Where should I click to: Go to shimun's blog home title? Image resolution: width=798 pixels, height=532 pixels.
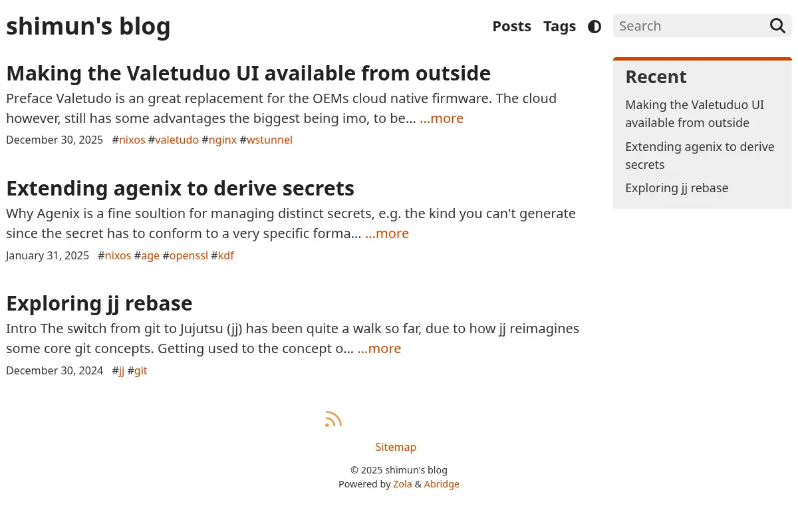coord(88,27)
